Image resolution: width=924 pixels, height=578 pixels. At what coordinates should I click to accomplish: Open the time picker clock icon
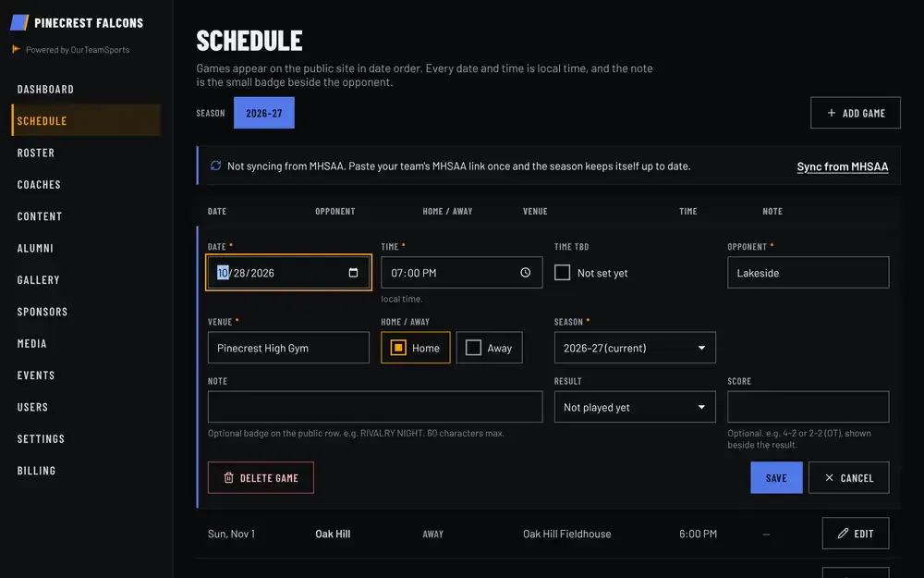click(x=525, y=273)
